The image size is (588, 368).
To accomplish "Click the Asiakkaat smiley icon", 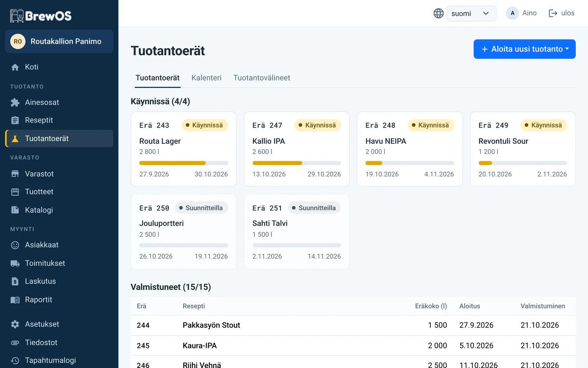I will click(x=15, y=245).
